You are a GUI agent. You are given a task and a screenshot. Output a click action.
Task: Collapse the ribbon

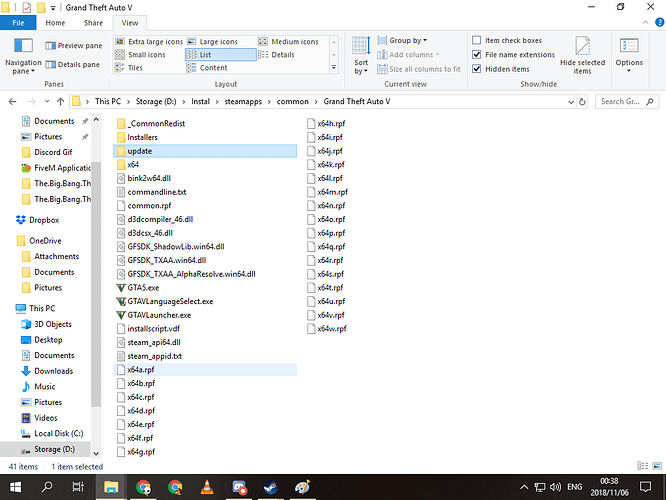646,23
